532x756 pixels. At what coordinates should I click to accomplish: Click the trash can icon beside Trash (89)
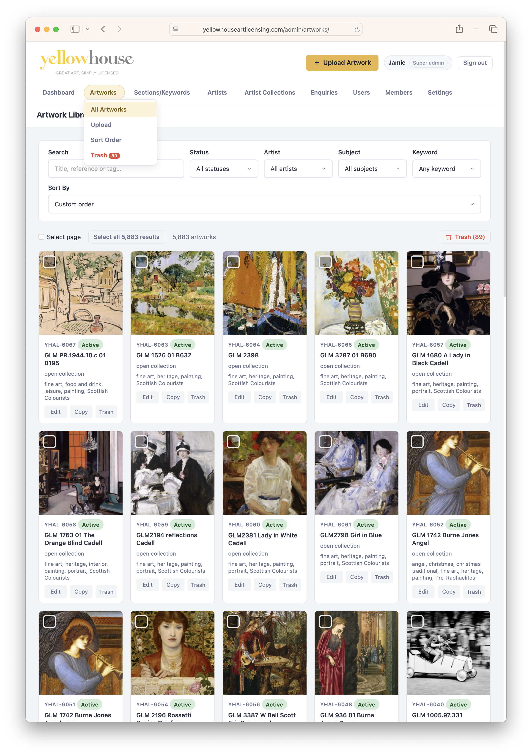coord(448,237)
